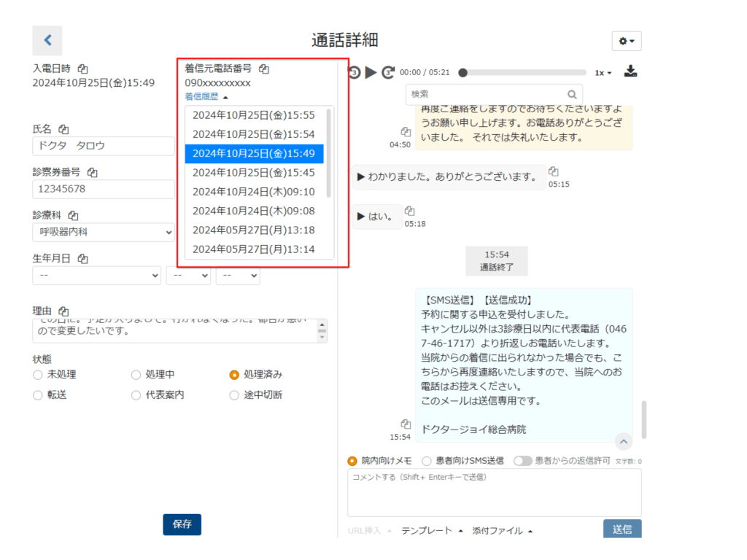Select the 未処理 status radio button
The image size is (747, 560).
pyautogui.click(x=38, y=375)
